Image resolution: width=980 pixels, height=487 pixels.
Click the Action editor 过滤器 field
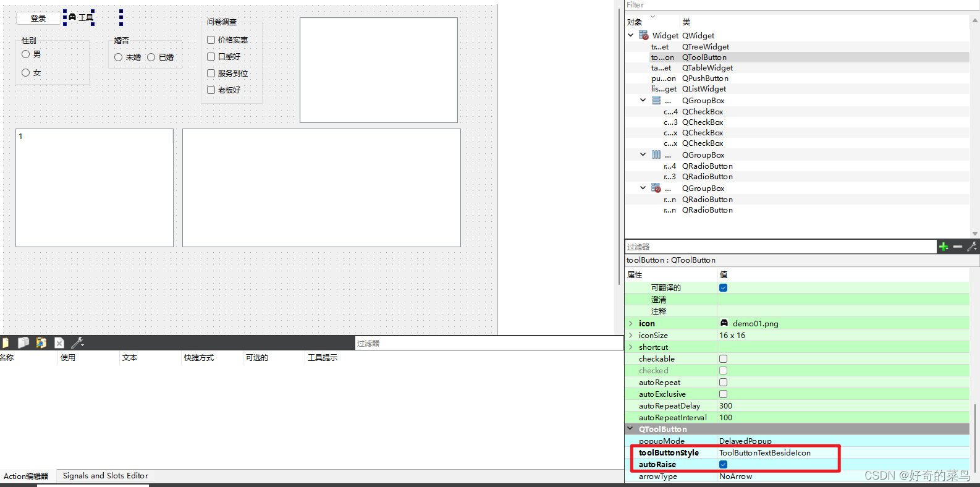489,343
